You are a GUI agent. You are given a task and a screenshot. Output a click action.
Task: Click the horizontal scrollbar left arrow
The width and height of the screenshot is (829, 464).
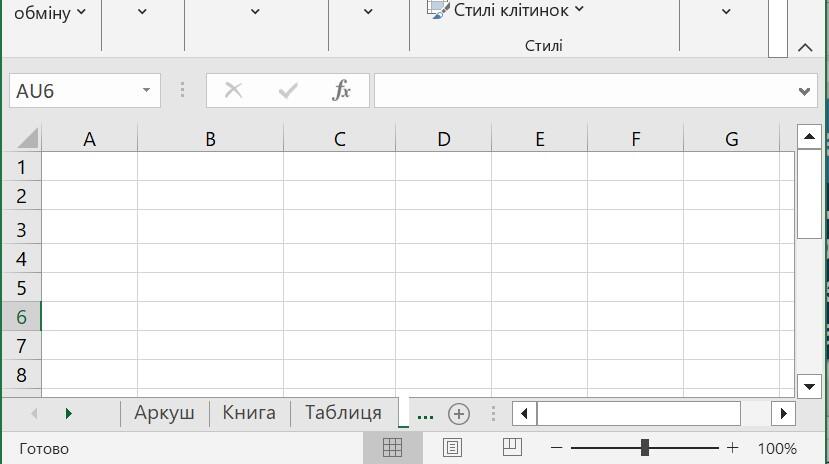[524, 413]
